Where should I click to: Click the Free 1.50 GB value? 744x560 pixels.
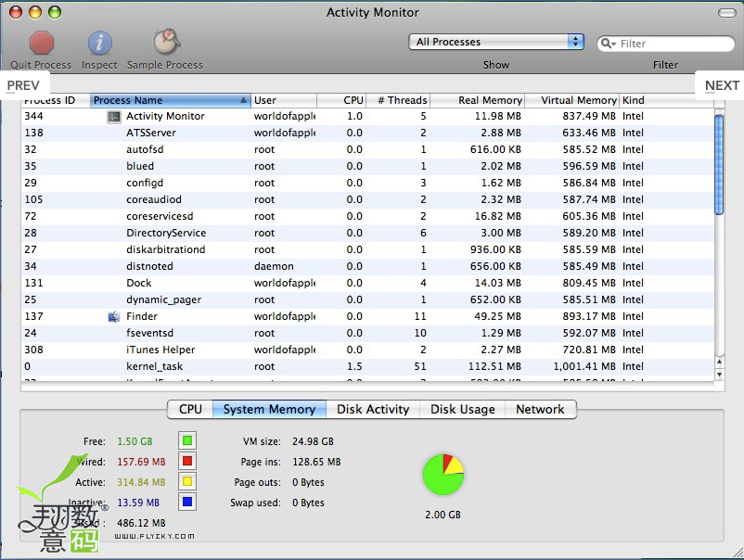135,441
